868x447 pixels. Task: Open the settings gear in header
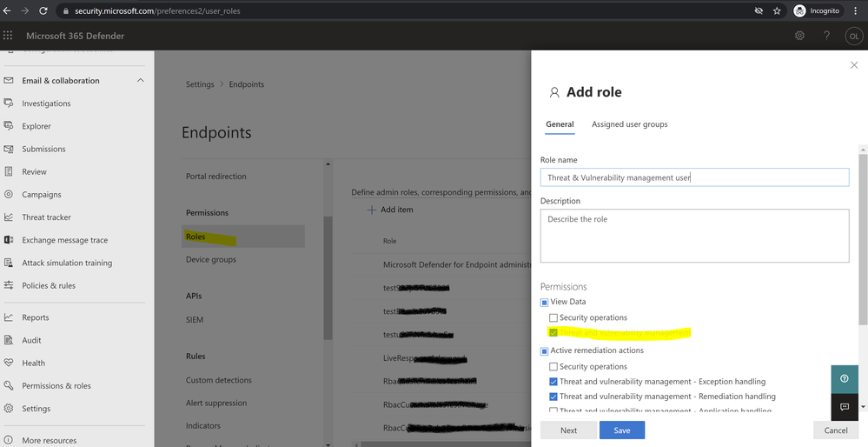coord(799,36)
